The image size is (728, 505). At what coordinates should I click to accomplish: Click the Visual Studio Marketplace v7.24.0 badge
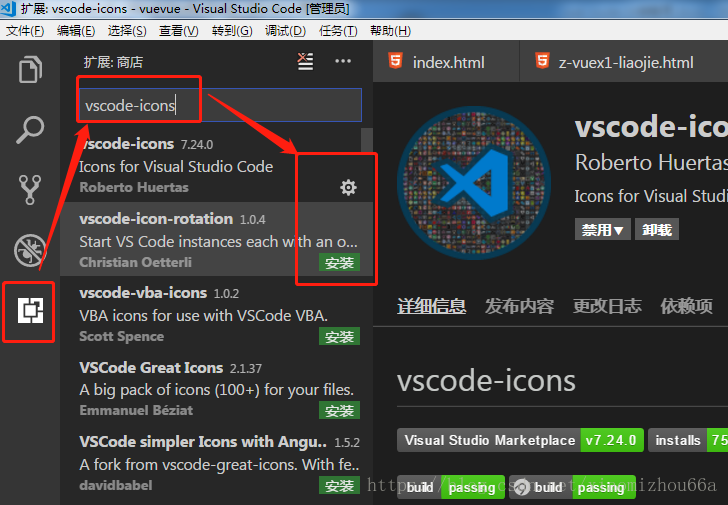[520, 440]
